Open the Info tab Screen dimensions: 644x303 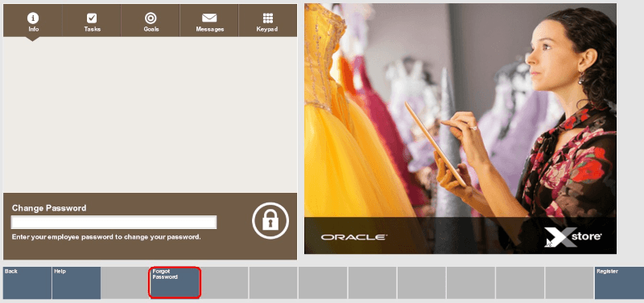[33, 21]
